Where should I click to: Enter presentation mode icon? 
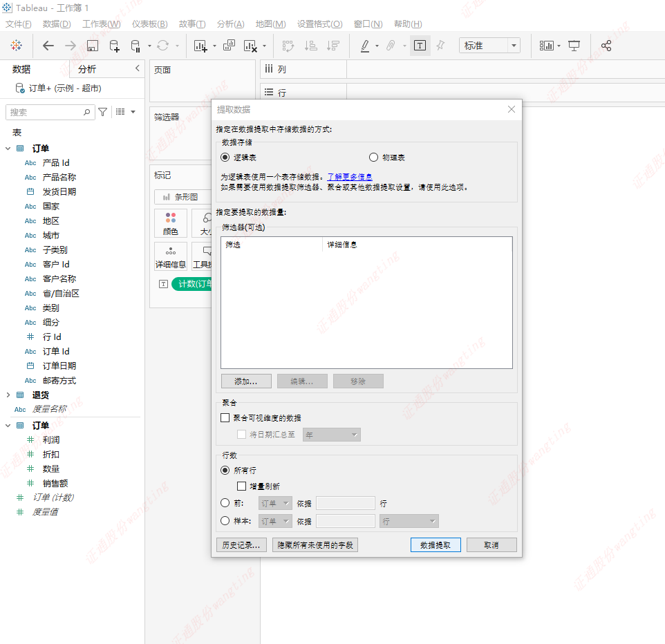tap(574, 46)
